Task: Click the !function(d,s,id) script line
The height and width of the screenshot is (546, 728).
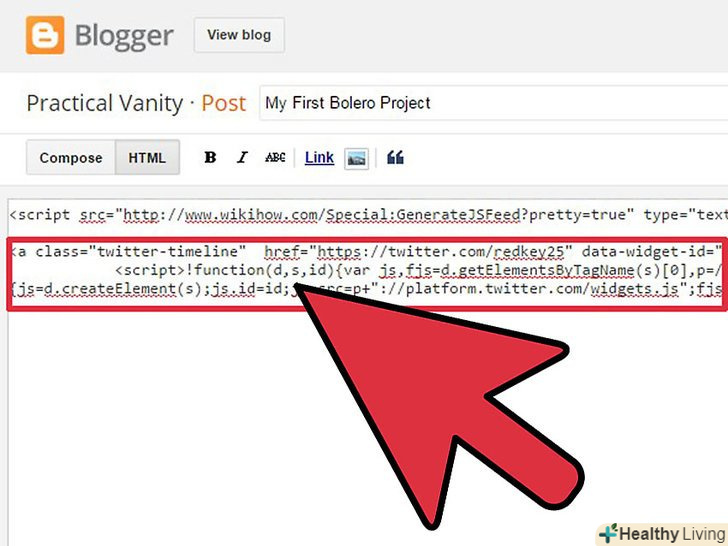Action: click(x=418, y=270)
